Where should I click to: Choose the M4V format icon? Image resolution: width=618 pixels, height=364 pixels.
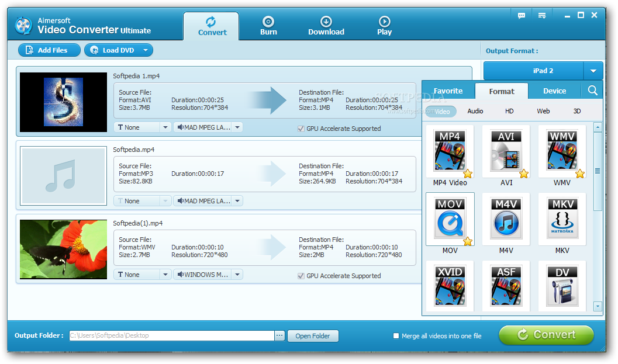pyautogui.click(x=506, y=219)
